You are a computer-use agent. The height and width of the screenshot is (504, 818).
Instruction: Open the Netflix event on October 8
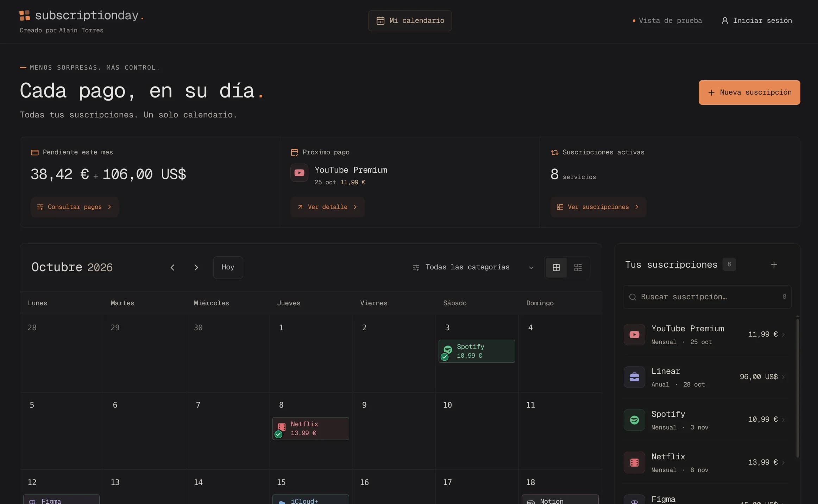(x=310, y=428)
